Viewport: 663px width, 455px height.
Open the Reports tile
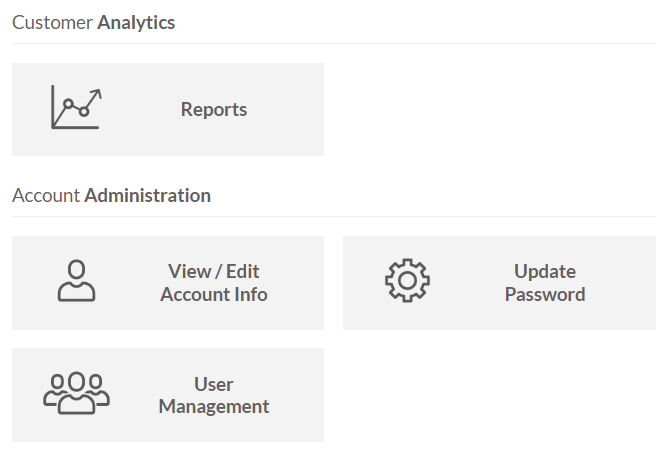coord(167,109)
